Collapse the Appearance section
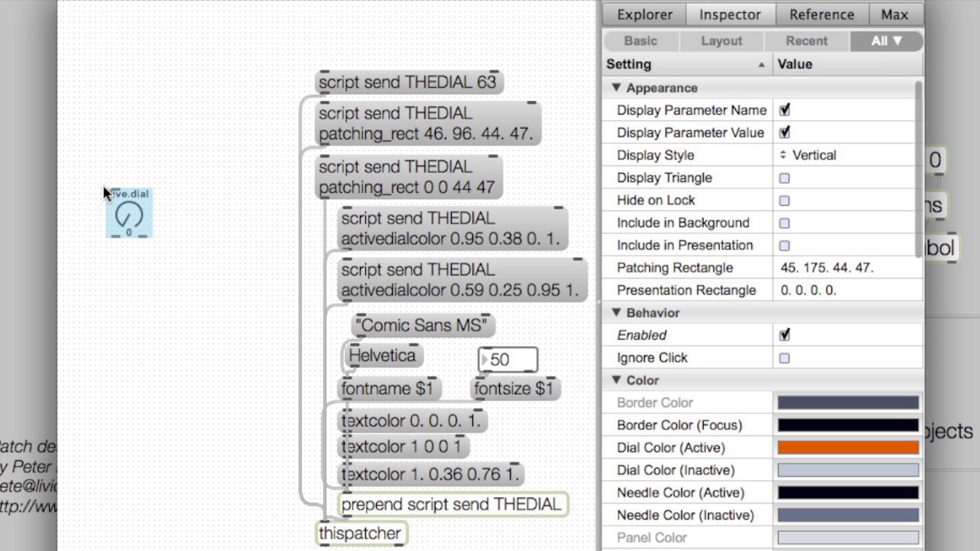This screenshot has height=551, width=980. [616, 87]
